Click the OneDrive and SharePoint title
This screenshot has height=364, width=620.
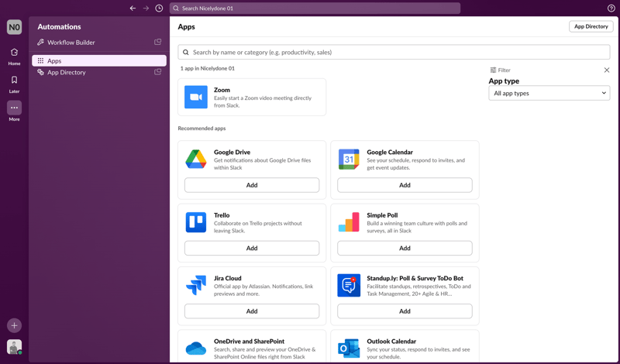coord(249,342)
